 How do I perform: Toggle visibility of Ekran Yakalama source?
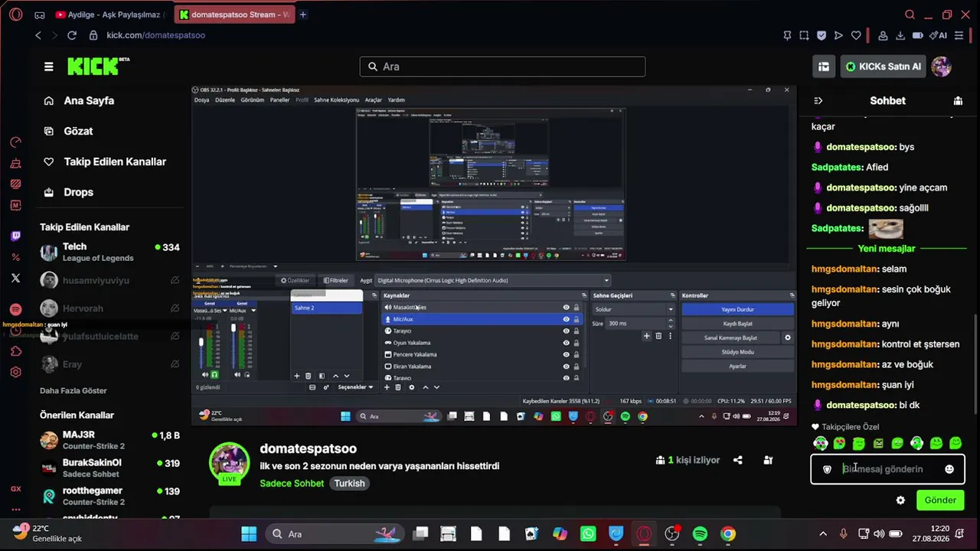(567, 367)
